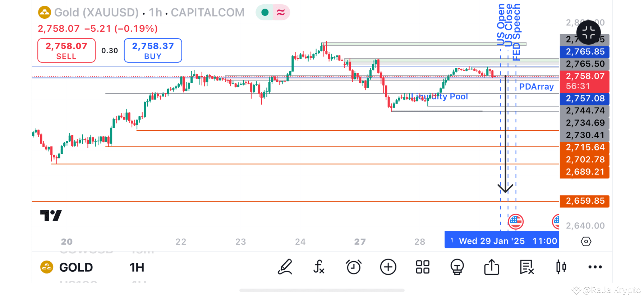Click the plus icon to add a symbol
This screenshot has width=644, height=298.
tap(388, 267)
